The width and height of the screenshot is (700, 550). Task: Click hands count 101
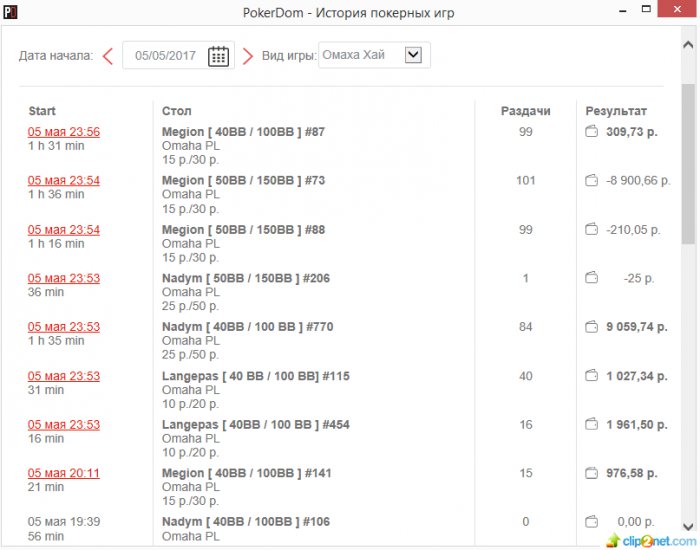click(525, 180)
